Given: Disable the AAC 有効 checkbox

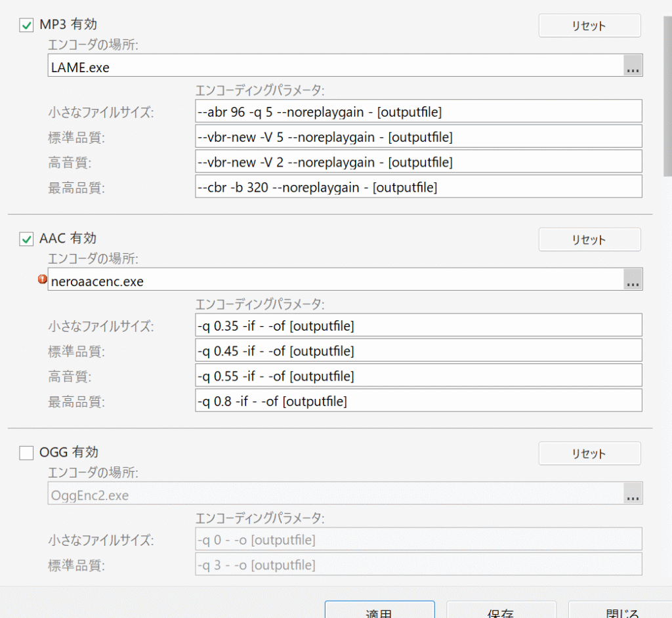Looking at the screenshot, I should 27,239.
